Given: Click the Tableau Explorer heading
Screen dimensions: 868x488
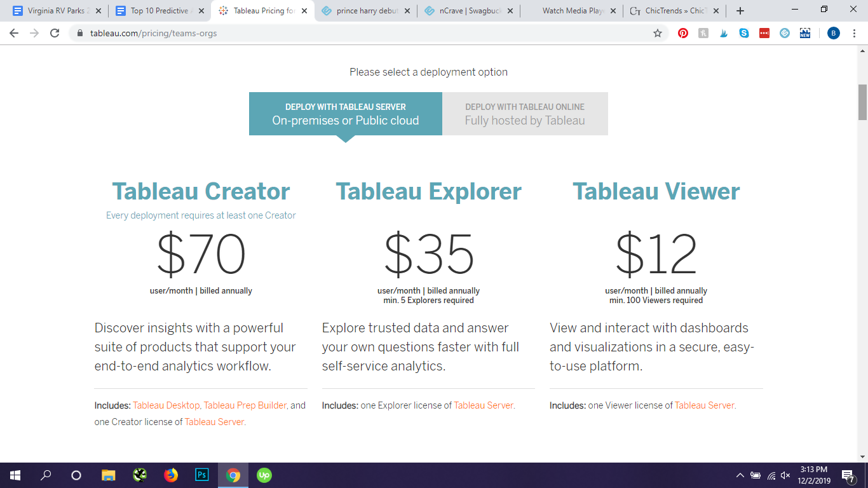Looking at the screenshot, I should [429, 191].
